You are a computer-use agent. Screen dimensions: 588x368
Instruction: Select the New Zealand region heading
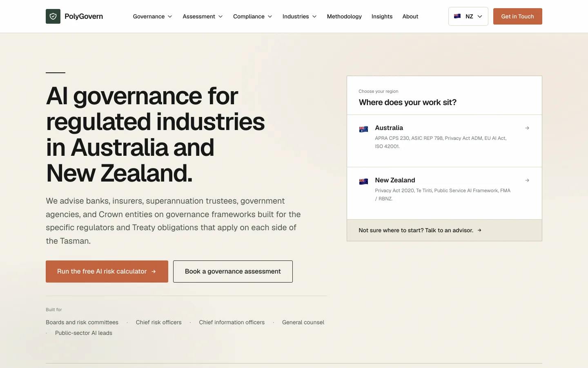pyautogui.click(x=395, y=180)
